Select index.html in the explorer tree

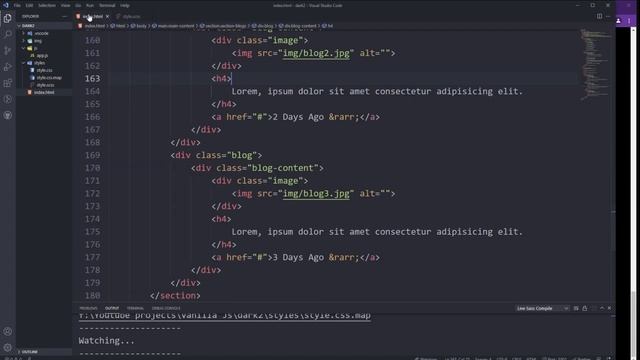pyautogui.click(x=44, y=92)
